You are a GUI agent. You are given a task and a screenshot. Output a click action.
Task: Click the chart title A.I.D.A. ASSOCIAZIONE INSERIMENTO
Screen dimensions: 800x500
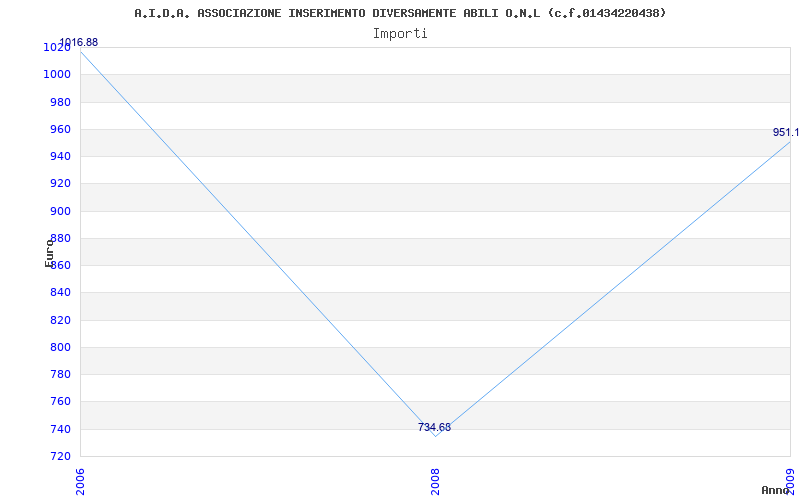(400, 13)
